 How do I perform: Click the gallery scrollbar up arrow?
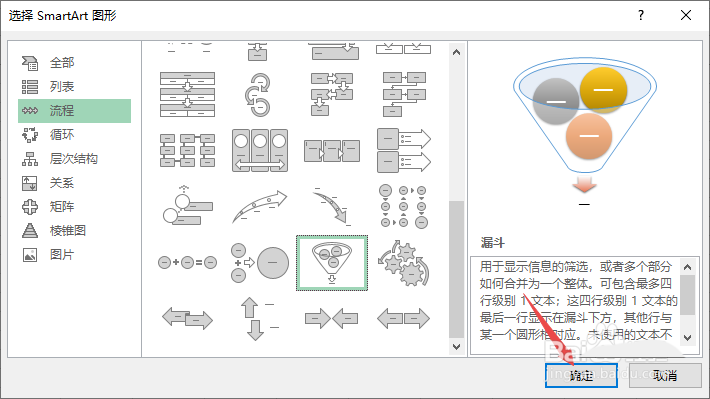coord(456,52)
